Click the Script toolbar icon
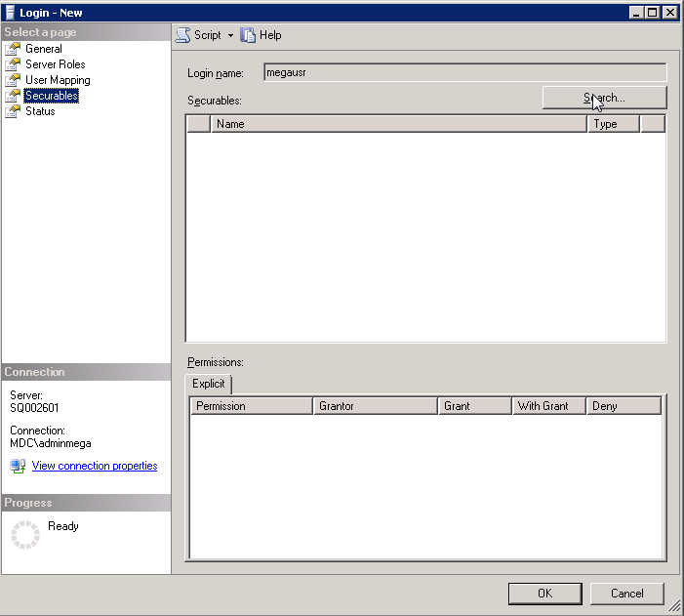Screen dimensions: 684x616 (182, 35)
